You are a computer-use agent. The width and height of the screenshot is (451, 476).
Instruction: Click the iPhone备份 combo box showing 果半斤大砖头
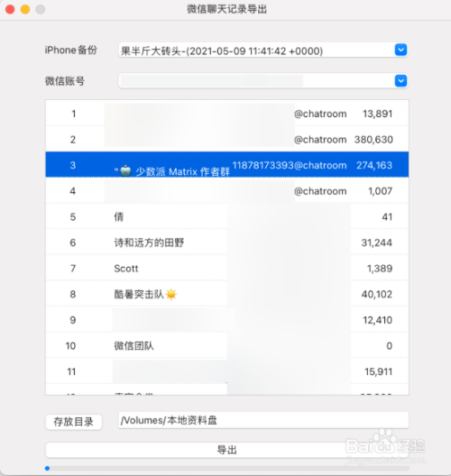(263, 50)
